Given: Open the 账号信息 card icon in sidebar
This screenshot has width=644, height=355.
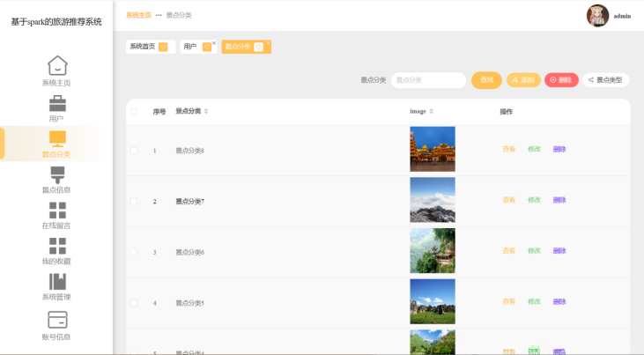Looking at the screenshot, I should coord(57,319).
